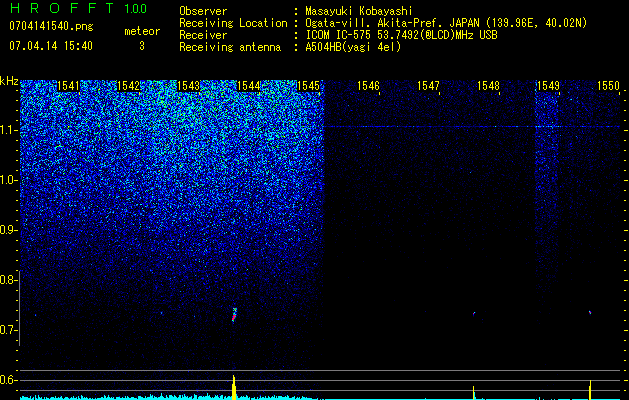Click the Observer field label

tap(203, 11)
